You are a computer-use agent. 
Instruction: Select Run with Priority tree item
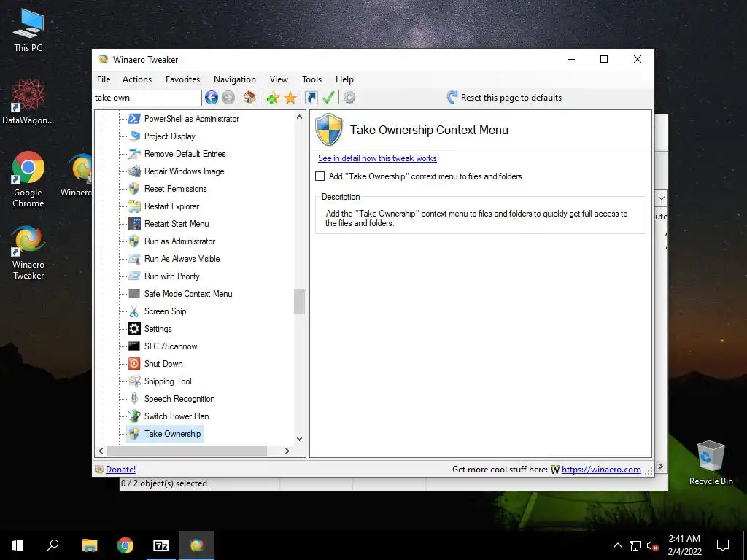point(172,276)
